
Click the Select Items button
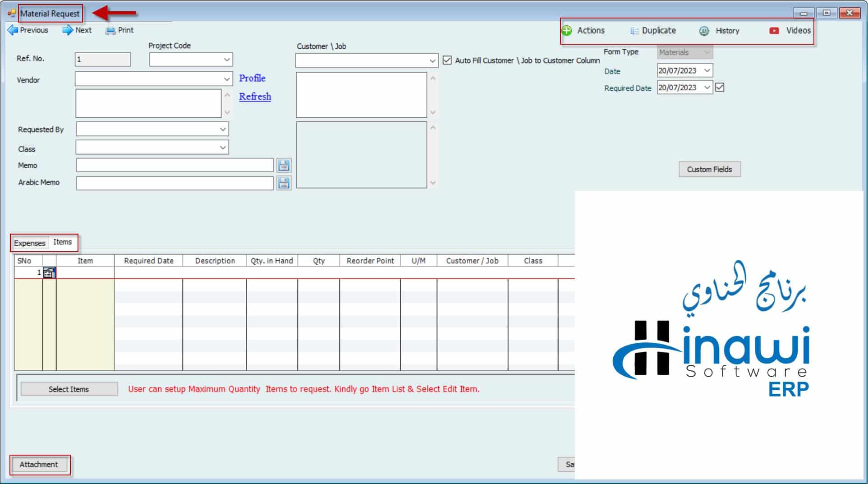tap(69, 389)
